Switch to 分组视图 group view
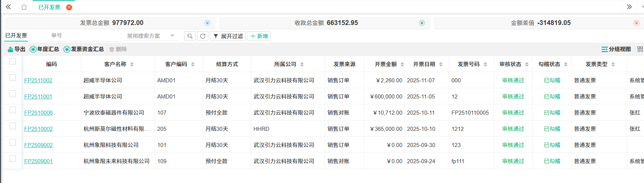This screenshot has height=183, width=644. coord(616,49)
